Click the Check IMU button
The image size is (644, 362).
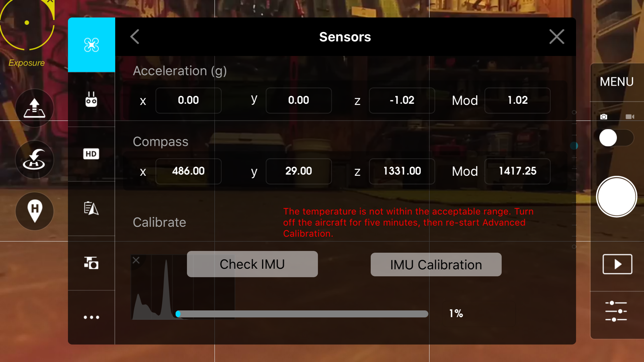[252, 264]
